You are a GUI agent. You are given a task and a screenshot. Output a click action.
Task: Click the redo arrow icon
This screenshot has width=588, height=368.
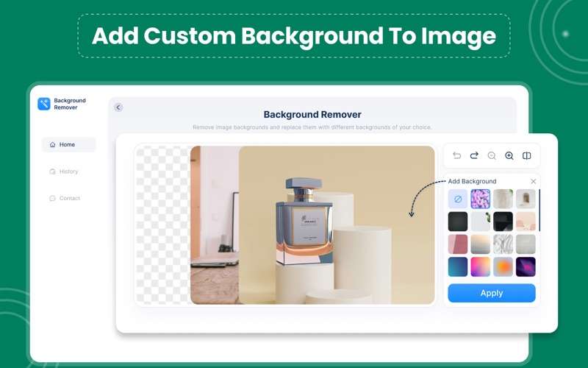(474, 155)
